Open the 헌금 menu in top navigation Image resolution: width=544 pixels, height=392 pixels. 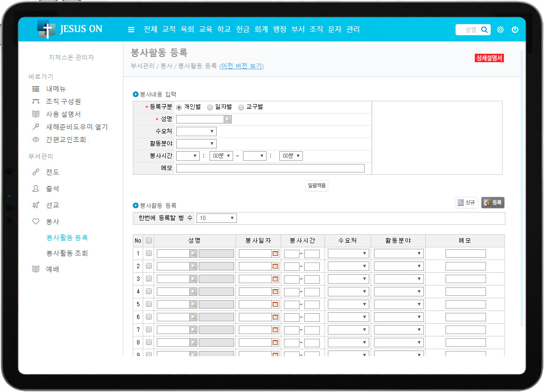243,29
